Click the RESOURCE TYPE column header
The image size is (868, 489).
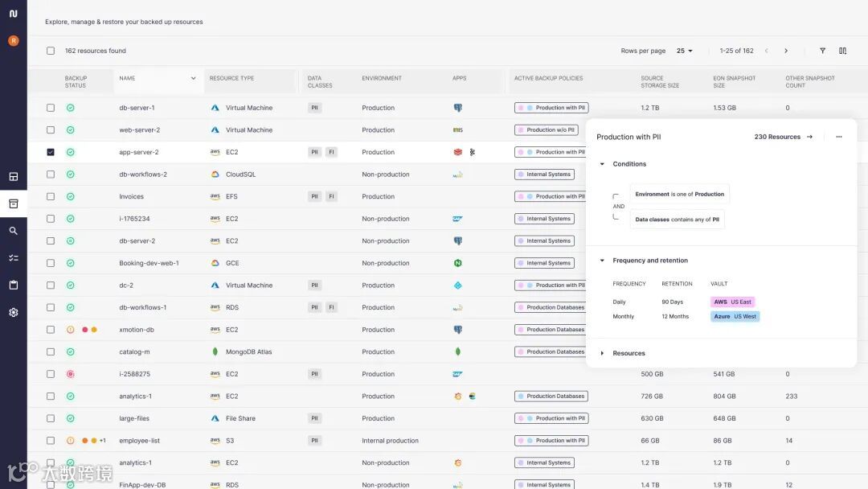pyautogui.click(x=231, y=78)
